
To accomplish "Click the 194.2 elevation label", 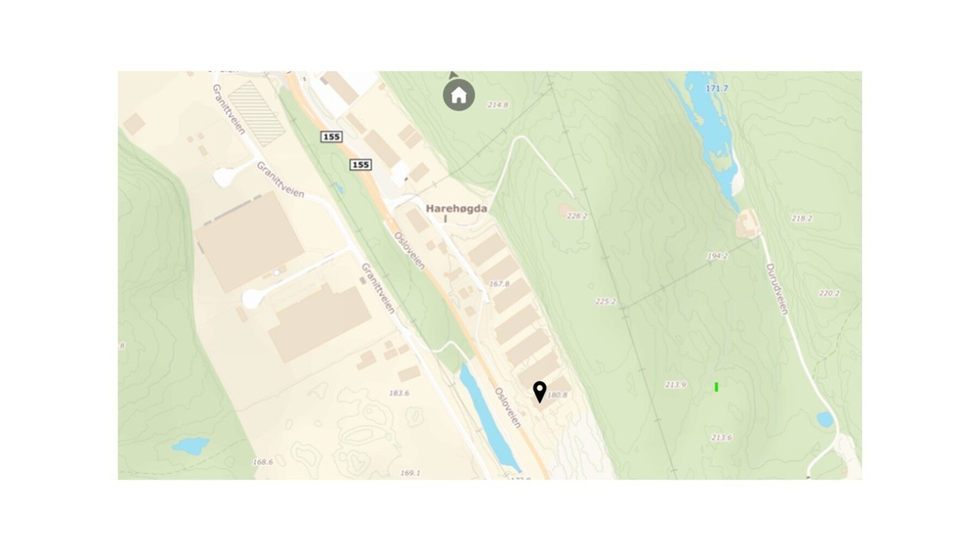I will tap(717, 256).
